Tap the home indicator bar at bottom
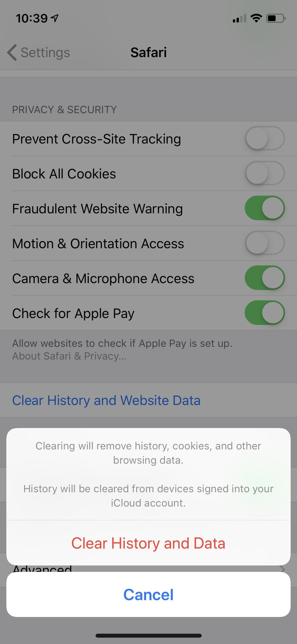The image size is (297, 644). (x=148, y=636)
